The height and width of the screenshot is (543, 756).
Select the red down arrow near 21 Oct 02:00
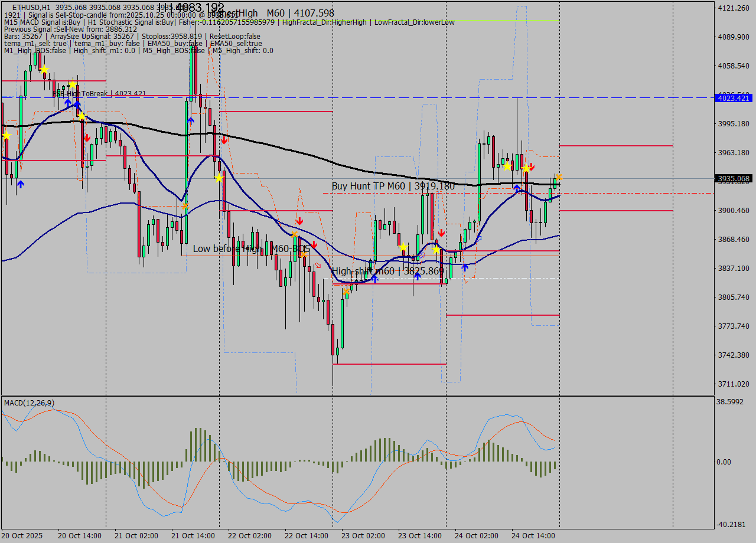(87, 138)
